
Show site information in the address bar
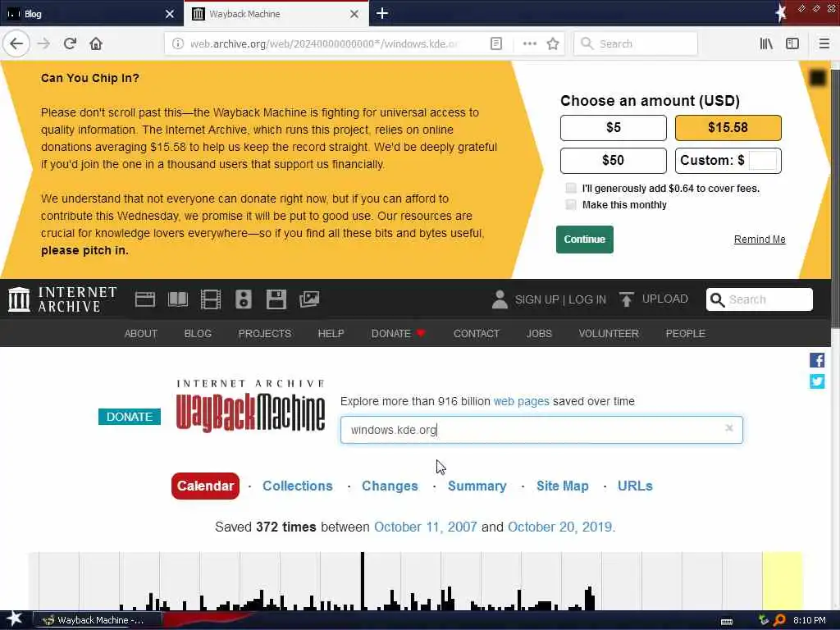[177, 43]
